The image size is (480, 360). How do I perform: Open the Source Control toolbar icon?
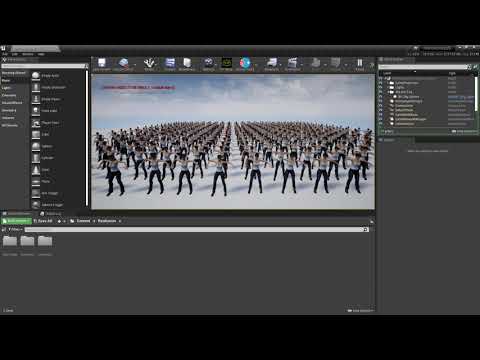123,64
